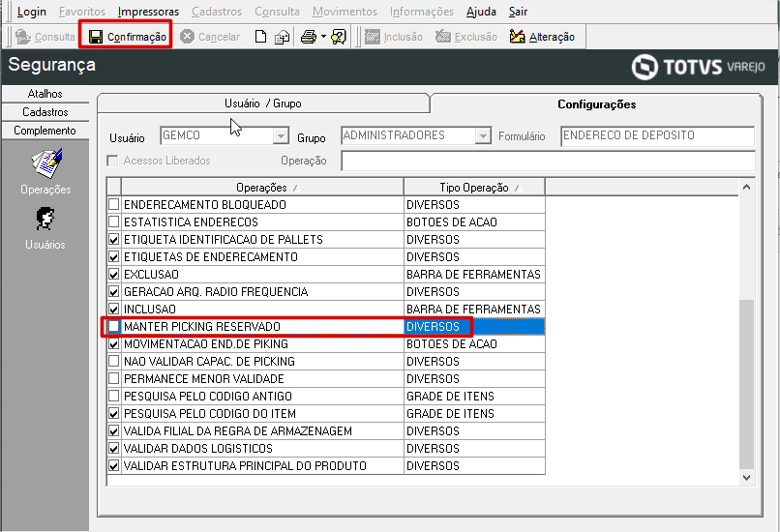Click the Atalhos sidebar button

[45, 94]
